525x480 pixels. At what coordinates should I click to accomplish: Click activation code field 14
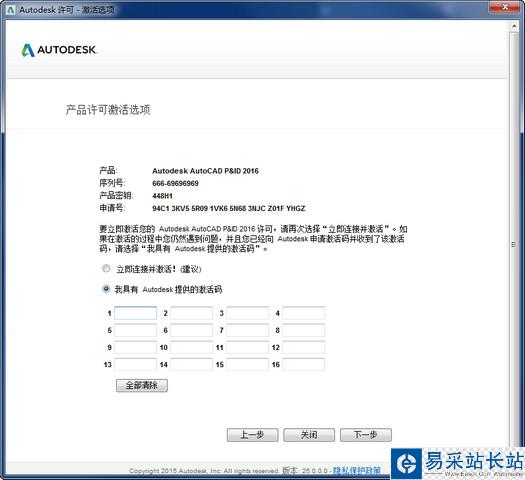(192, 365)
